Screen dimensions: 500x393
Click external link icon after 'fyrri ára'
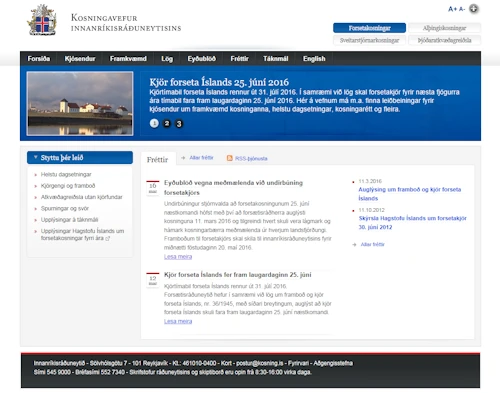108,239
